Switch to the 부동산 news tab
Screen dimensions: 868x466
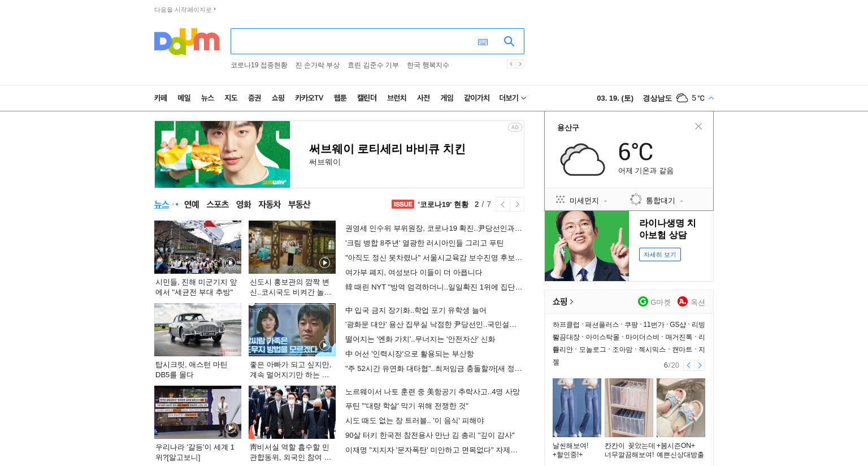tap(299, 204)
